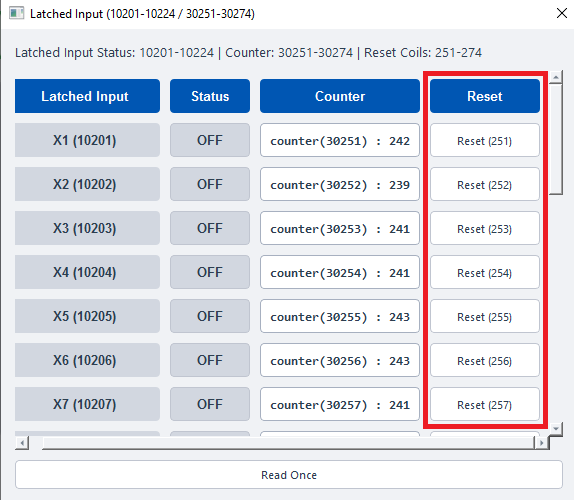Click the Latched Input Status description text
Image resolution: width=574 pixels, height=500 pixels.
[248, 53]
